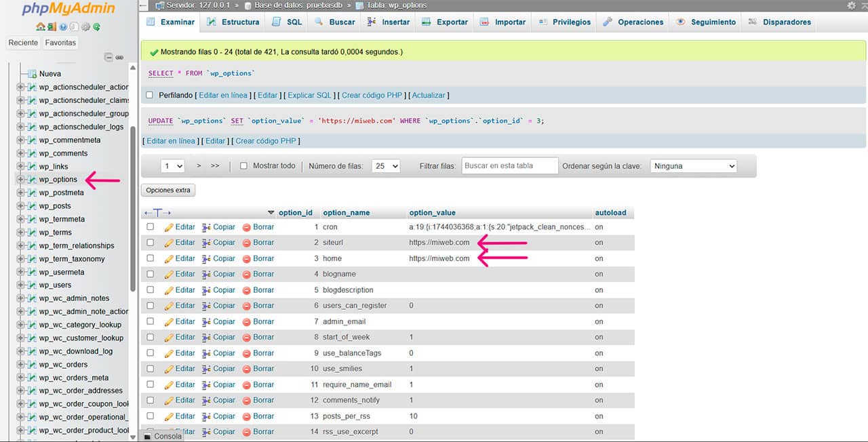Click the pencil icon for siteurl row

[169, 243]
